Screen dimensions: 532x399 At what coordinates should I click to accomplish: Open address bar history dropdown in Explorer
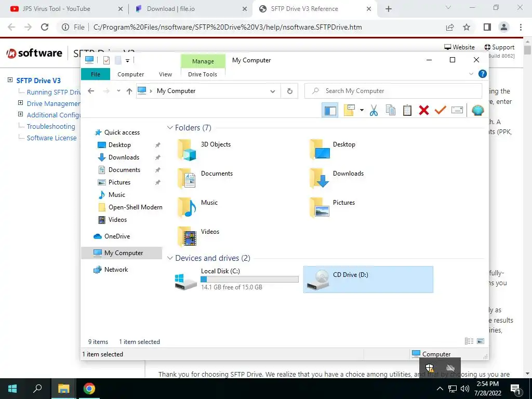click(272, 91)
